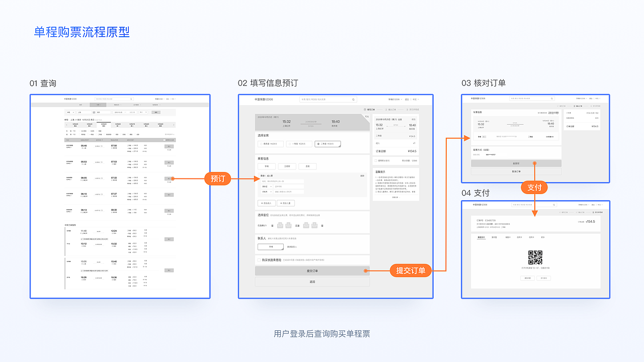Click the QR code on the payment page

pos(535,257)
